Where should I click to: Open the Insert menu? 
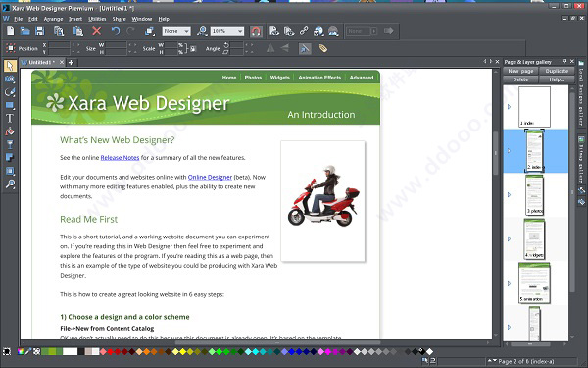[75, 19]
